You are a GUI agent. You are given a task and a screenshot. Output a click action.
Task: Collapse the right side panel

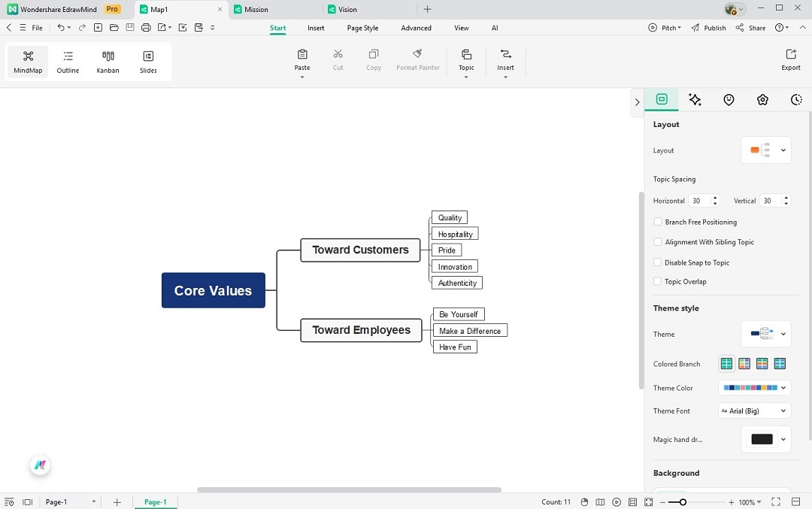[637, 102]
